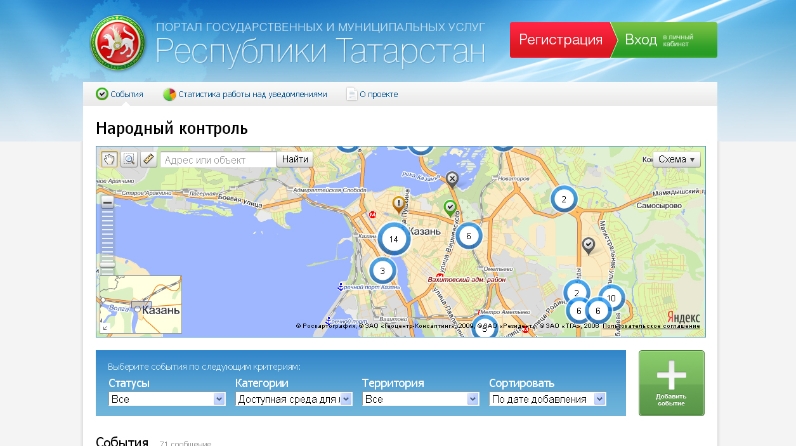Click the orange exclamation map marker
Viewport: 796px width, 446px height.
398,203
